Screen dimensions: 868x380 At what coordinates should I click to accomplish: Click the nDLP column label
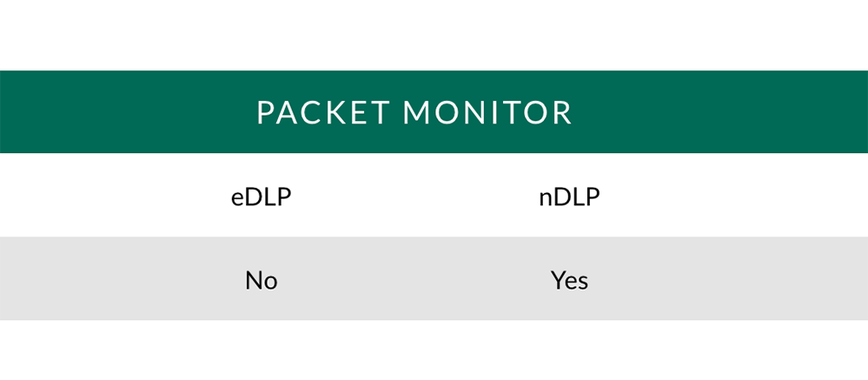click(569, 197)
